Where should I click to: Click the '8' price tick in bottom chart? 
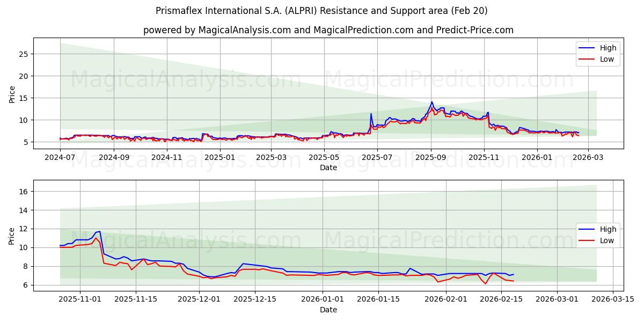pos(26,267)
